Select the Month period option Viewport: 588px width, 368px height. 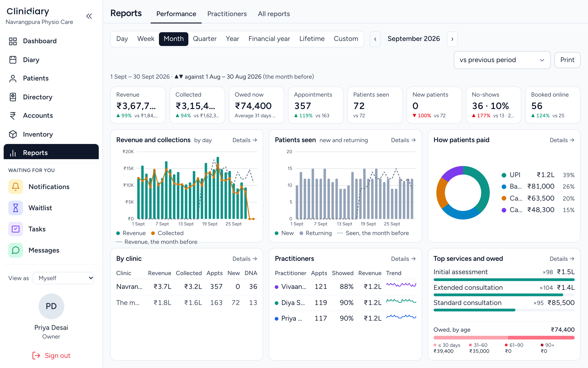pyautogui.click(x=173, y=39)
